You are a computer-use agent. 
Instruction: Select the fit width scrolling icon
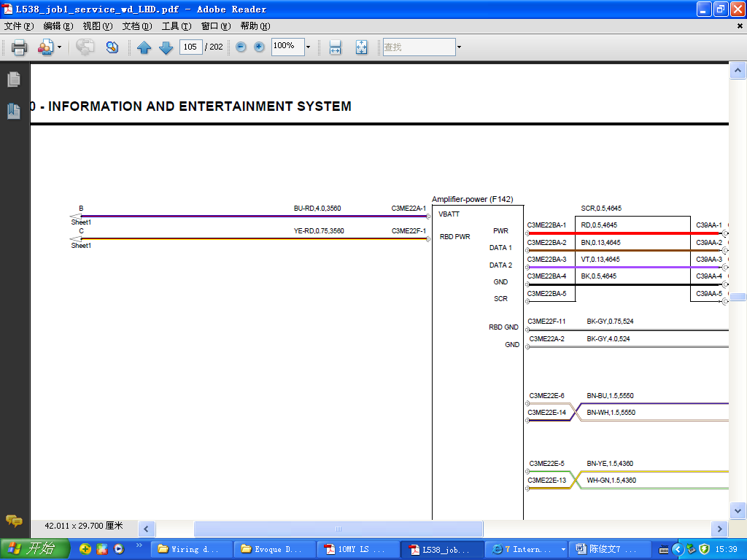335,47
